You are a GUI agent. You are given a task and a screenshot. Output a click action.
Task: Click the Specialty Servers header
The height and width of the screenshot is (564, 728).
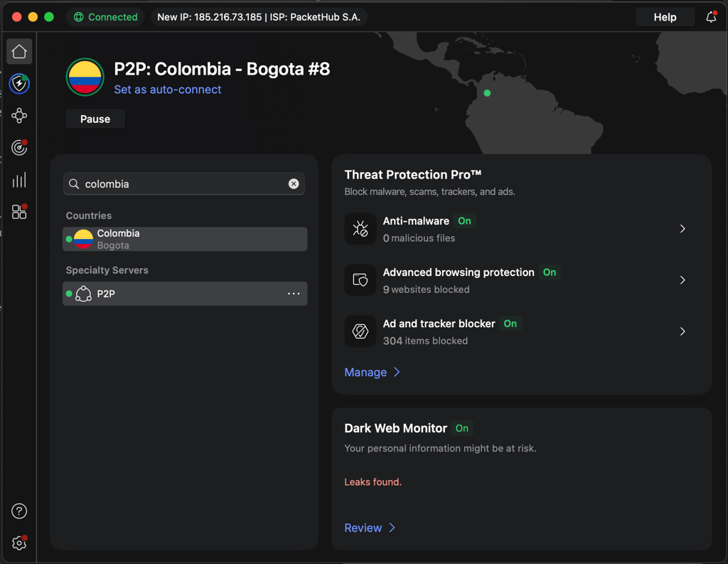(107, 270)
